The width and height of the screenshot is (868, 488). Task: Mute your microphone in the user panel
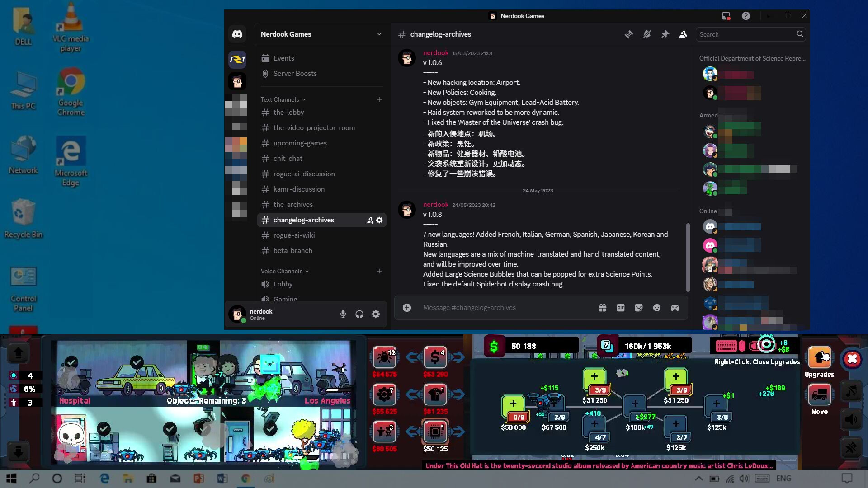[343, 314]
